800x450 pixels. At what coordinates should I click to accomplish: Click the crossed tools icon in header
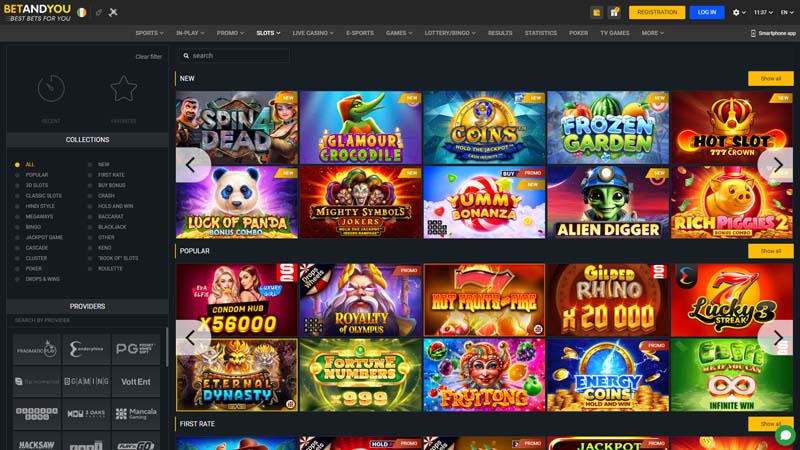click(113, 12)
